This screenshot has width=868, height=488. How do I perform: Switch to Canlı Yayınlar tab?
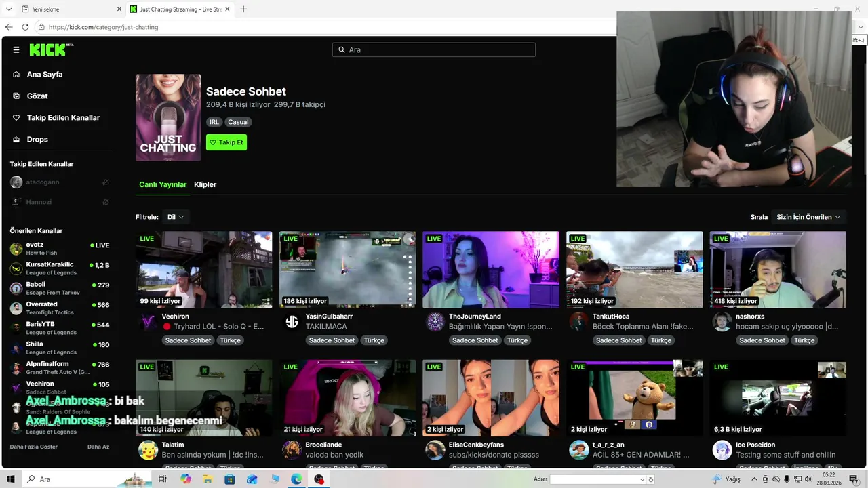163,184
